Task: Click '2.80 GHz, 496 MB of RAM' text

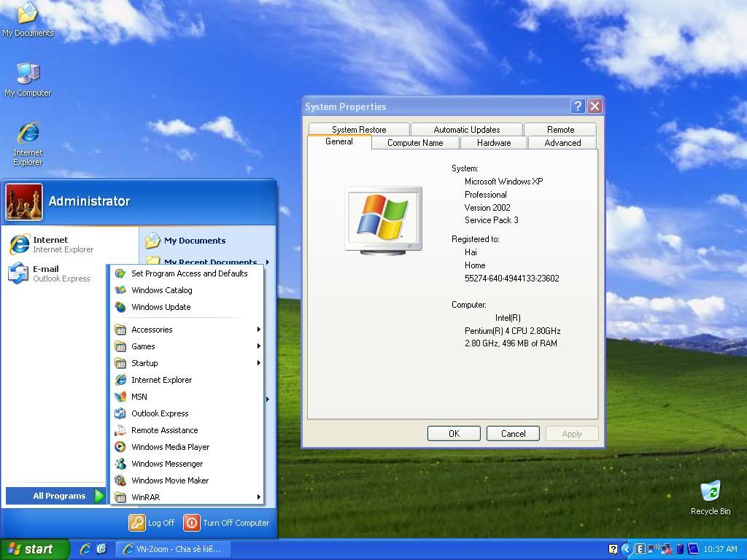Action: click(x=511, y=343)
